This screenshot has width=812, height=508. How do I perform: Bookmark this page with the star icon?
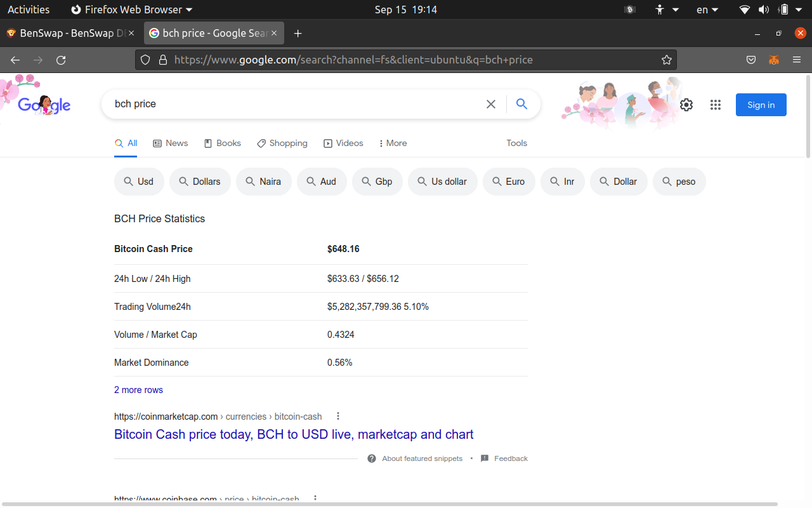(x=666, y=60)
